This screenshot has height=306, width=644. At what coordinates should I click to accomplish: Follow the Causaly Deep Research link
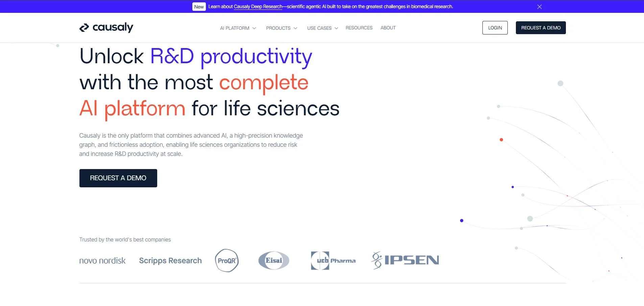pyautogui.click(x=258, y=7)
